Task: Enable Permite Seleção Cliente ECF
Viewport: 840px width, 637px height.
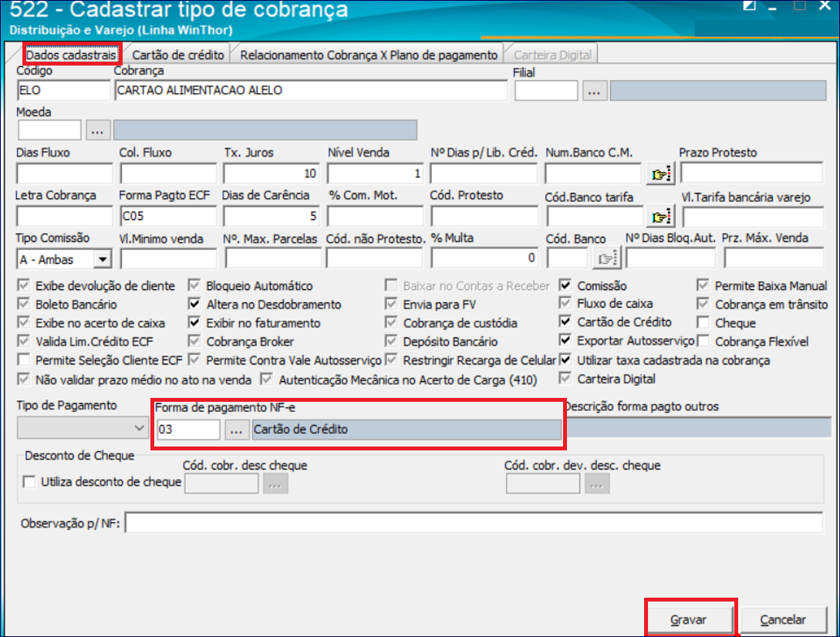Action: (24, 359)
